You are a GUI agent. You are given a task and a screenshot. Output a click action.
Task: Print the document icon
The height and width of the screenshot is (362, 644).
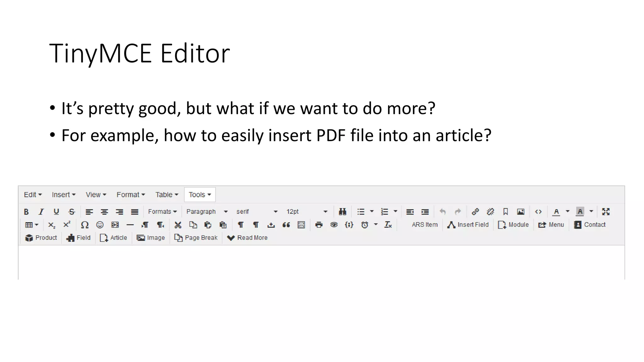pyautogui.click(x=319, y=225)
